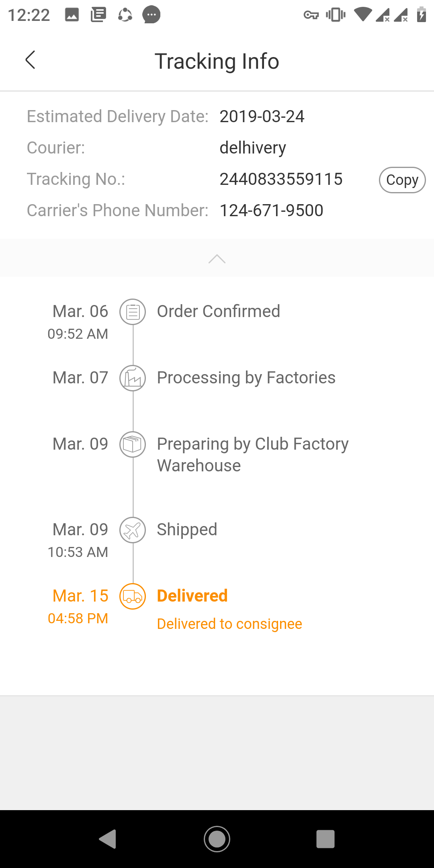Image resolution: width=434 pixels, height=868 pixels.
Task: Tap the back arrow in the header
Action: (31, 60)
